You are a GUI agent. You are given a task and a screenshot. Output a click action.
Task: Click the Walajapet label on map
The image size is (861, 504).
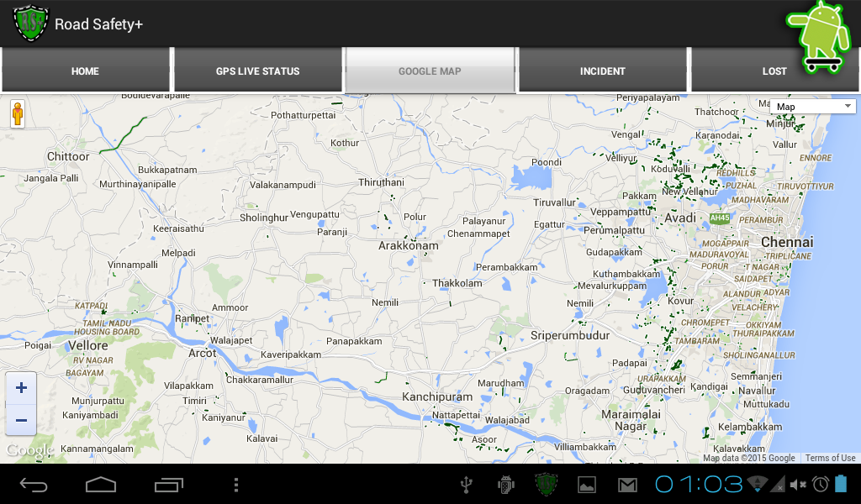(x=231, y=340)
